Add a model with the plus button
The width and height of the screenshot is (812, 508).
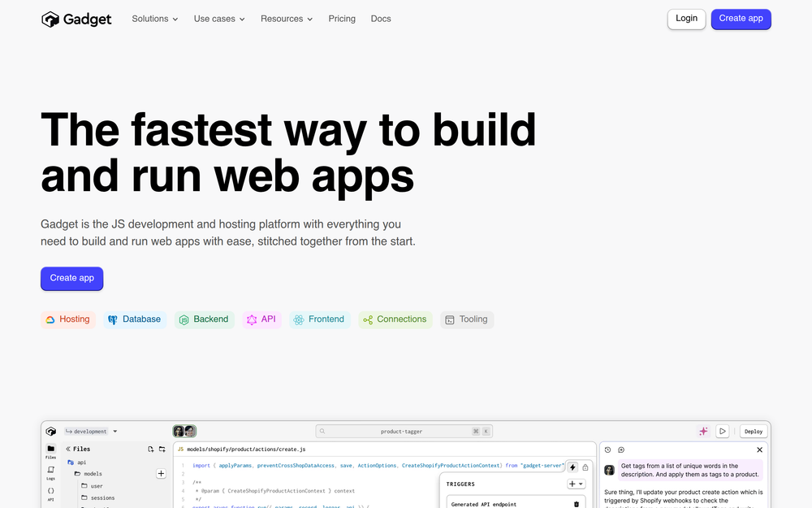click(161, 474)
